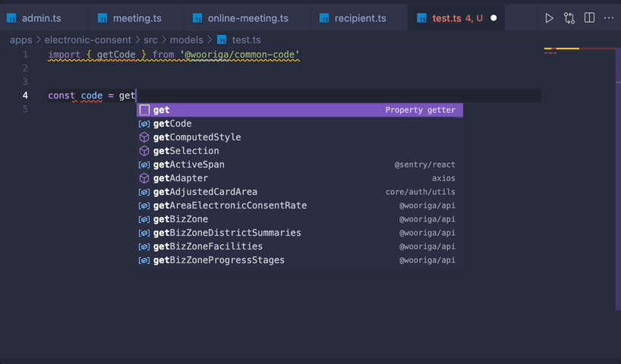The image size is (621, 364).
Task: Click the TypeScript file icon on admin.ts tab
Action: [12, 17]
